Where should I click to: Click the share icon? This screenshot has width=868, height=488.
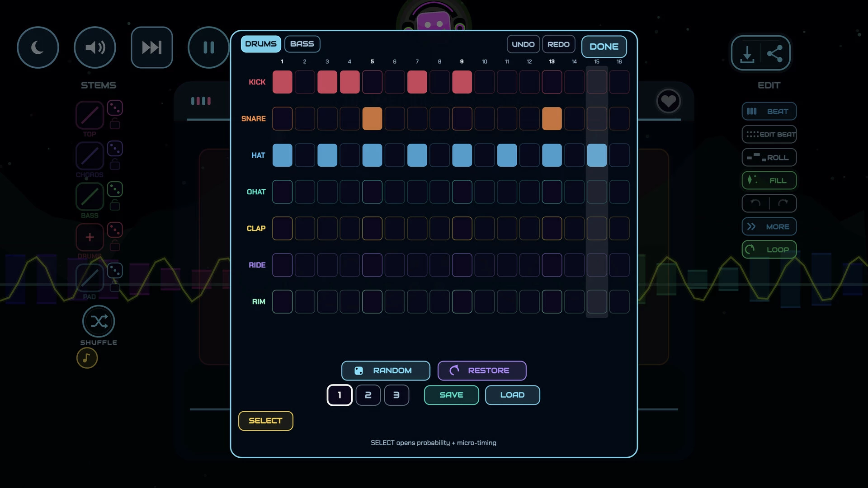[x=775, y=54]
